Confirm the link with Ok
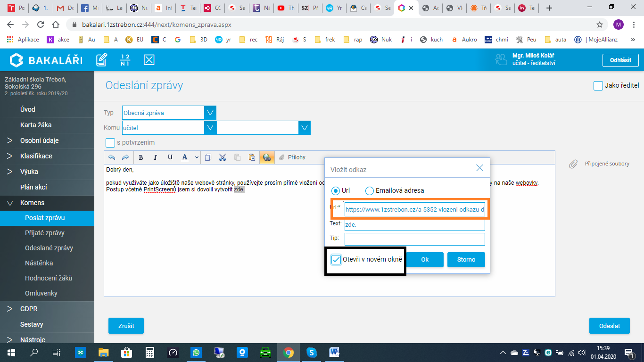 click(x=425, y=260)
